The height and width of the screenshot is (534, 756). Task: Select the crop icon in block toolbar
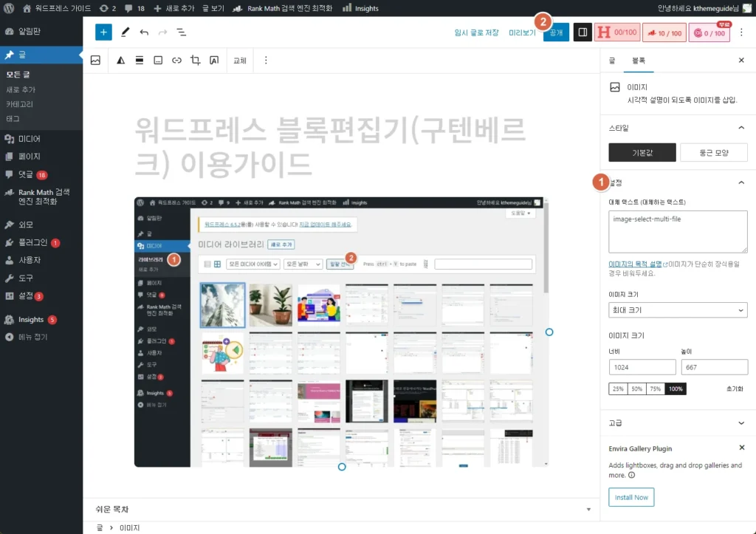(x=195, y=61)
